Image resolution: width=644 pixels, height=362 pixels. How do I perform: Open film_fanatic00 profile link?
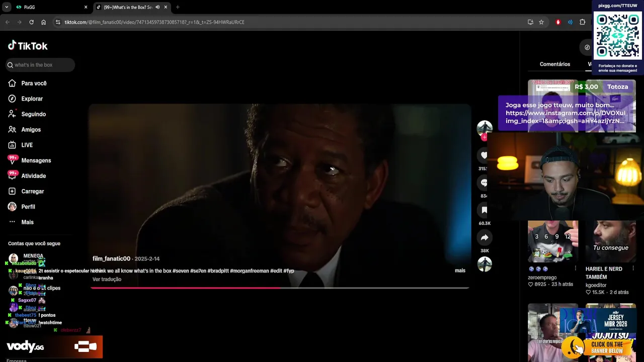[111, 258]
